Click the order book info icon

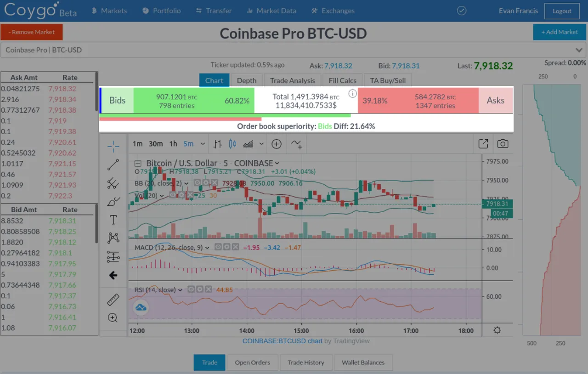click(352, 94)
